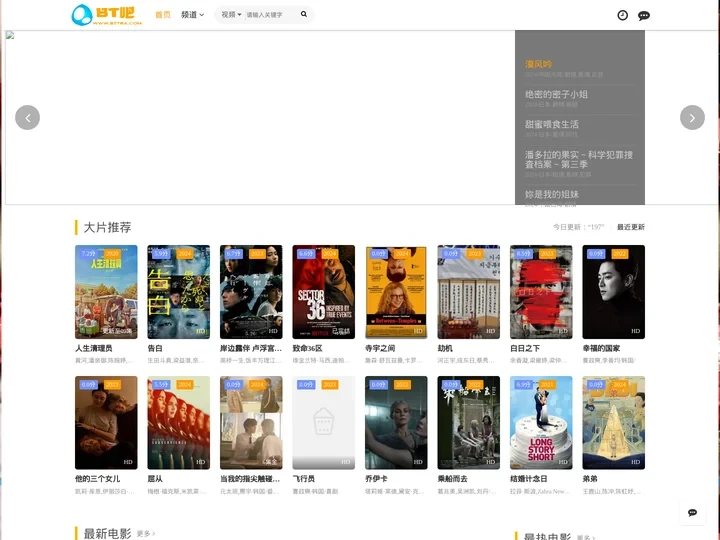Click the 飞行员 title text
Viewport: 720px width, 540px height.
click(x=304, y=478)
